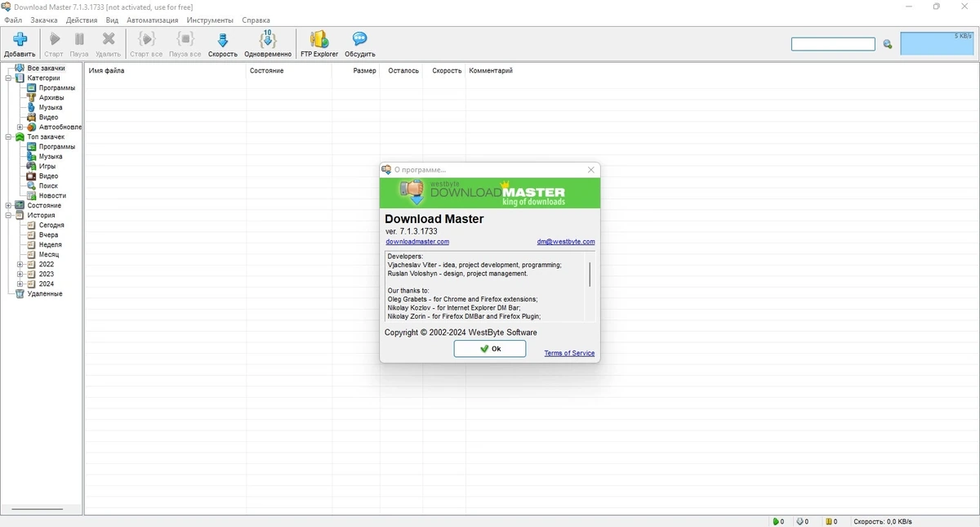Expand the 2023 history node
The width and height of the screenshot is (980, 527).
[x=20, y=275]
